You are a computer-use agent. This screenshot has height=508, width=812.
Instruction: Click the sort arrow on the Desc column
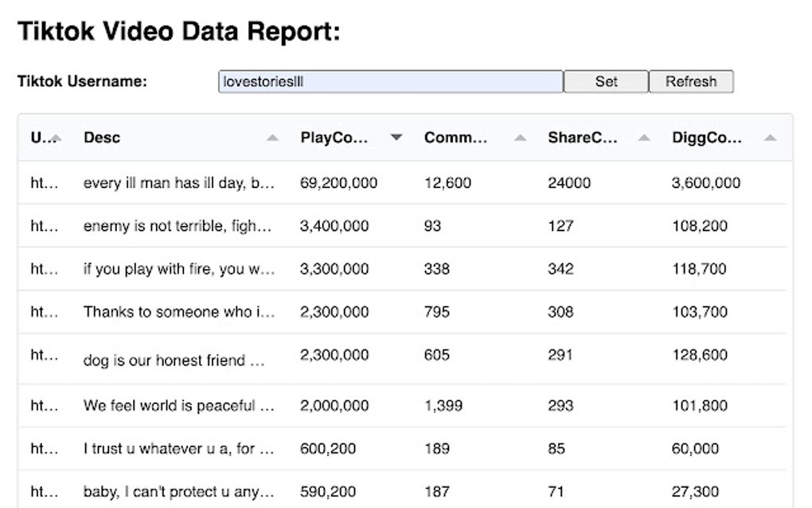pos(272,138)
